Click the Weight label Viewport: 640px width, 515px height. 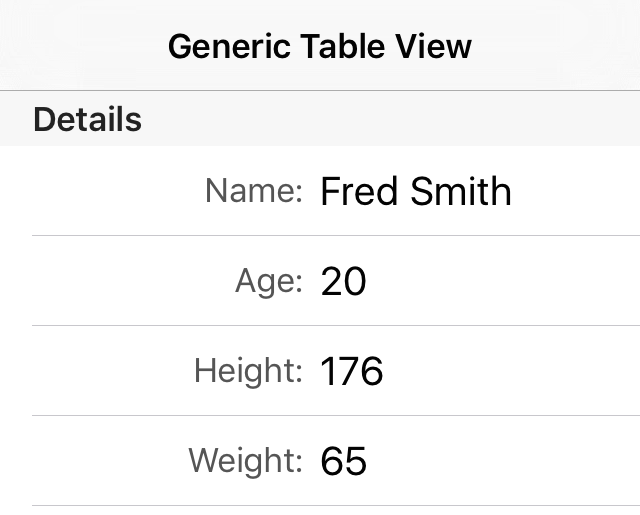point(245,461)
